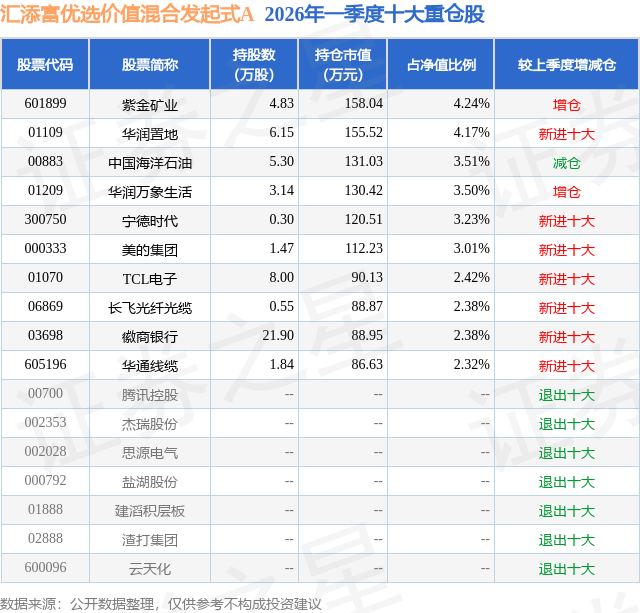Click ratio 3.01%
Image resolution: width=640 pixels, height=613 pixels.
point(471,249)
